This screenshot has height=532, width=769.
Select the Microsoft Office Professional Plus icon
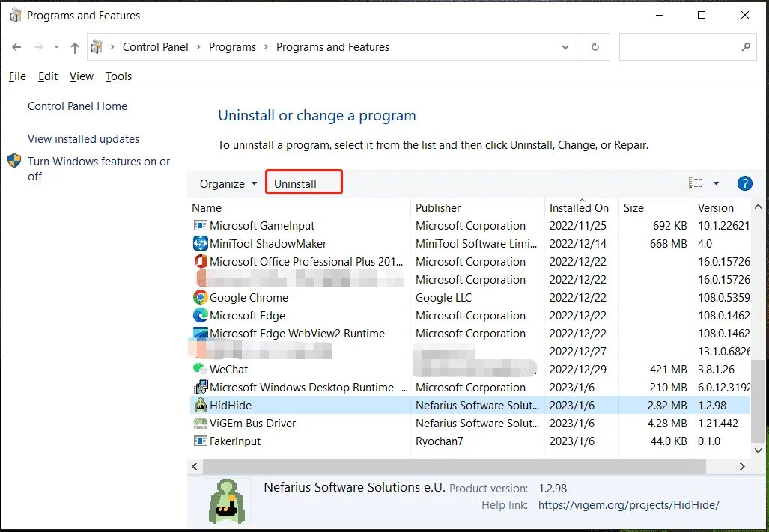coord(200,262)
